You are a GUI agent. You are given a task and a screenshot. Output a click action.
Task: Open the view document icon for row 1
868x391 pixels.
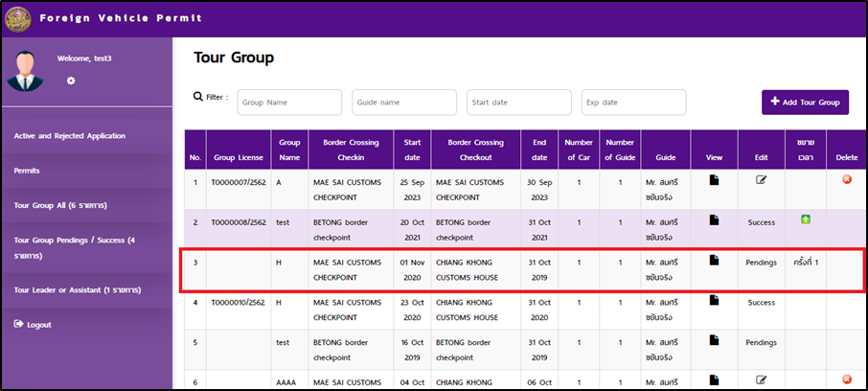[x=714, y=179]
